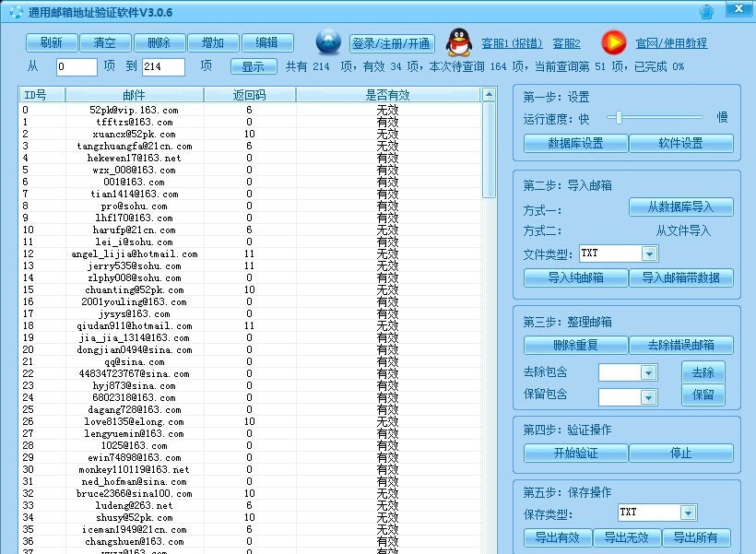Click the 清空 (clear) toolbar icon

click(x=104, y=42)
